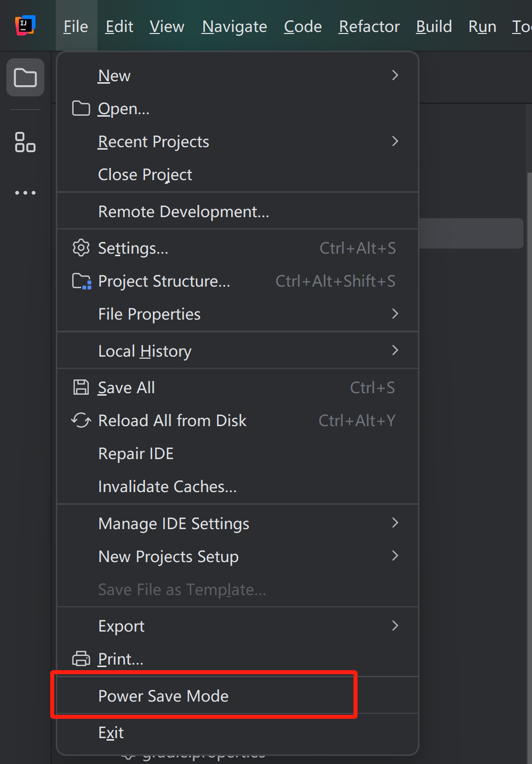Expand the Export submenu arrow
Image resolution: width=532 pixels, height=764 pixels.
point(395,626)
